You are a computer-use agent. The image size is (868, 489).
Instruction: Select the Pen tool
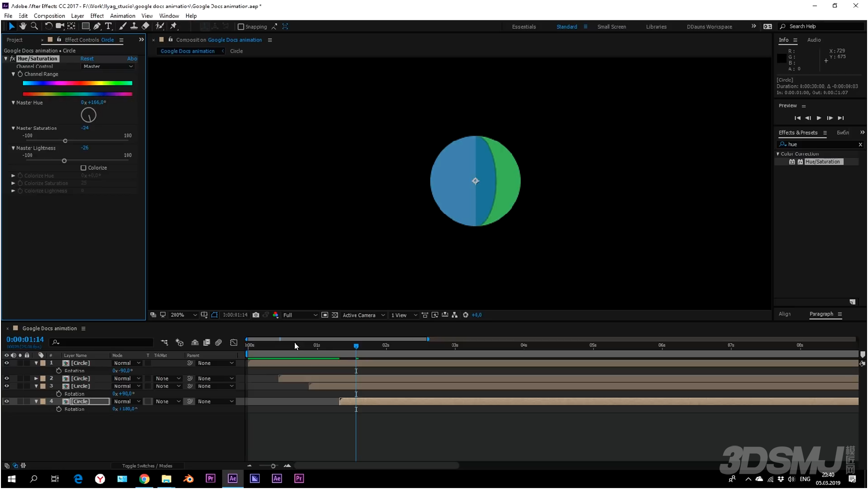click(x=97, y=26)
